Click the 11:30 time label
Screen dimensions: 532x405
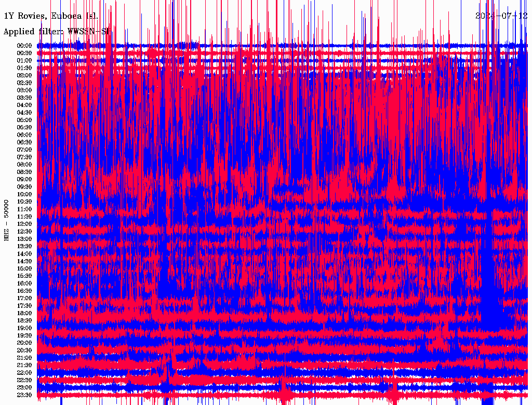[24, 217]
